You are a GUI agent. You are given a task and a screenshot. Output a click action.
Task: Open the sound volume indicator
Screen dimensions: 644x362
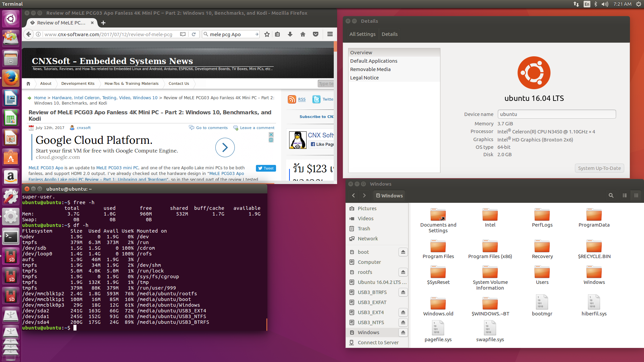605,4
